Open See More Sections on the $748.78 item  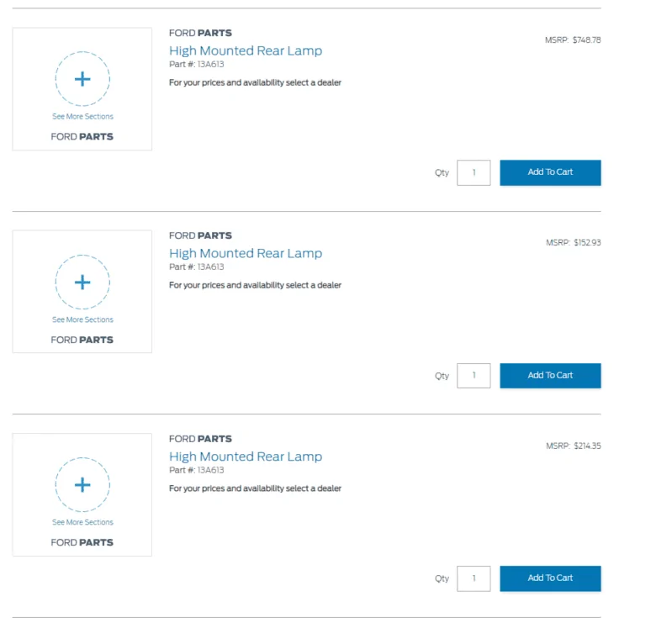(82, 117)
